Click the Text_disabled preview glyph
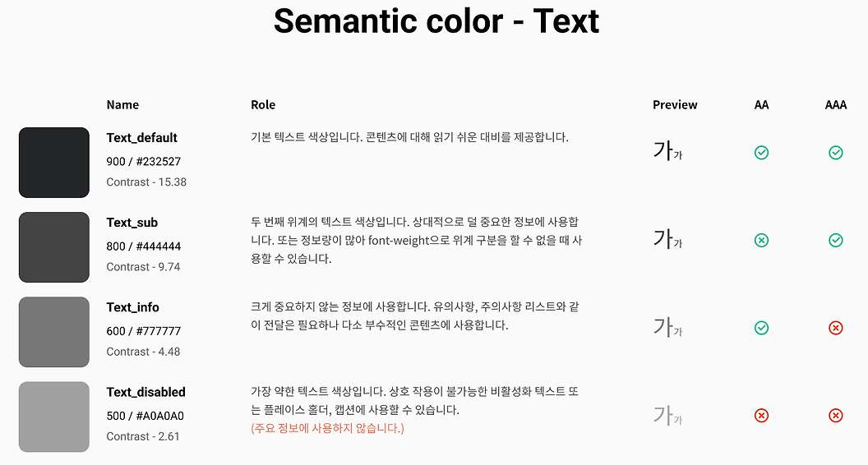 (x=667, y=416)
